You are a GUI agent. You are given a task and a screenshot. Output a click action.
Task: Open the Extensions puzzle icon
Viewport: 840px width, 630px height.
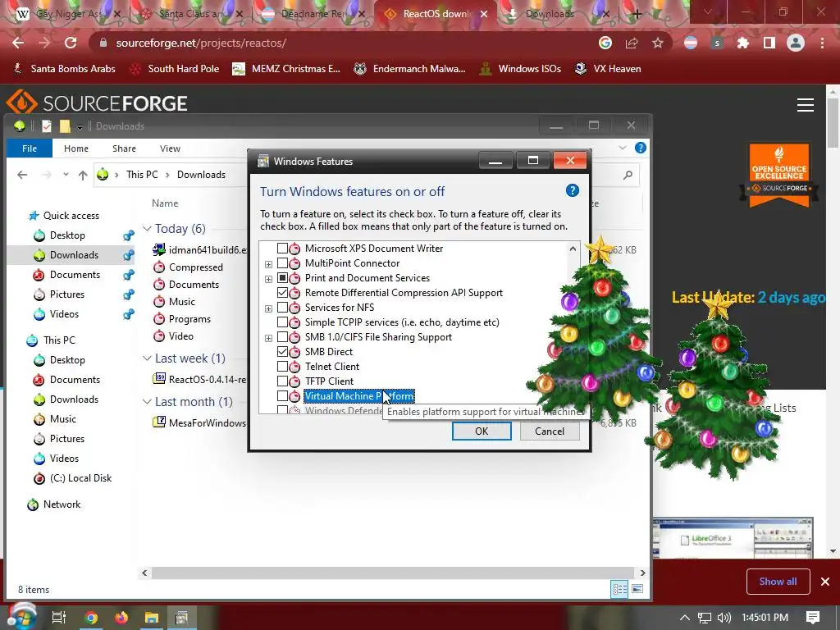click(743, 43)
